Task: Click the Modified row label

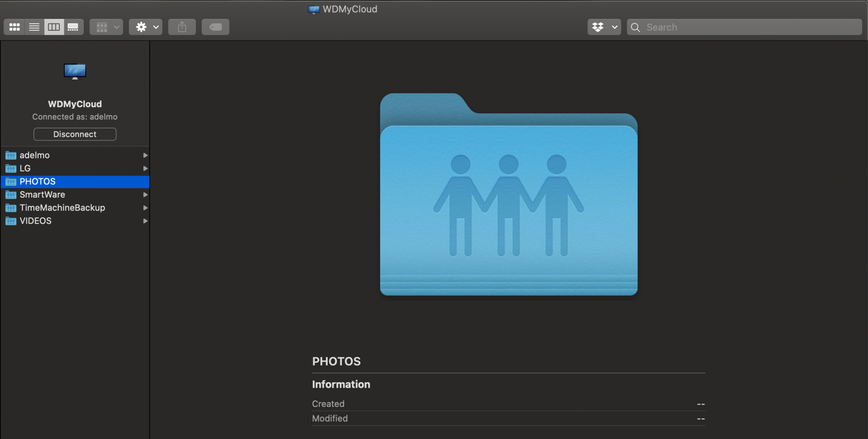Action: click(x=330, y=419)
